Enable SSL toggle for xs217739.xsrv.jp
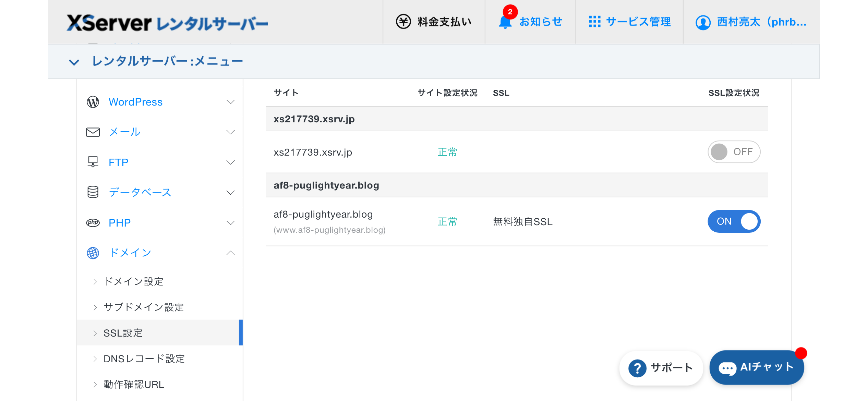The image size is (868, 401). tap(734, 152)
